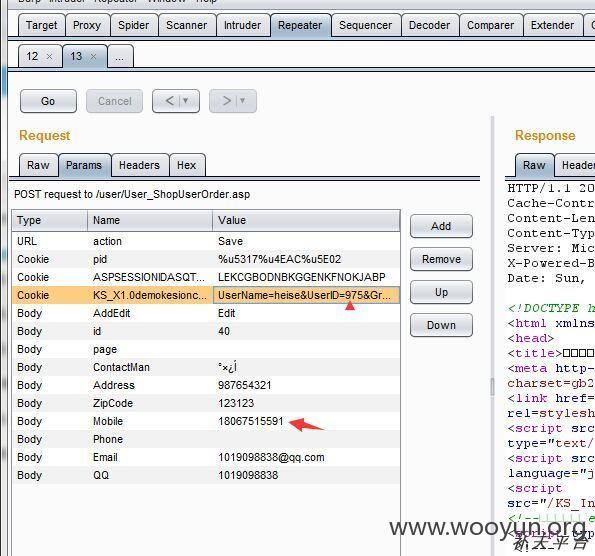Send the request with the Go button

[48, 101]
